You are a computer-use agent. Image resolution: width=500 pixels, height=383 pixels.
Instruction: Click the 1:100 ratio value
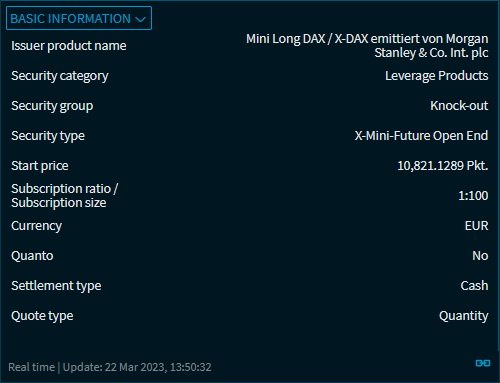point(473,196)
